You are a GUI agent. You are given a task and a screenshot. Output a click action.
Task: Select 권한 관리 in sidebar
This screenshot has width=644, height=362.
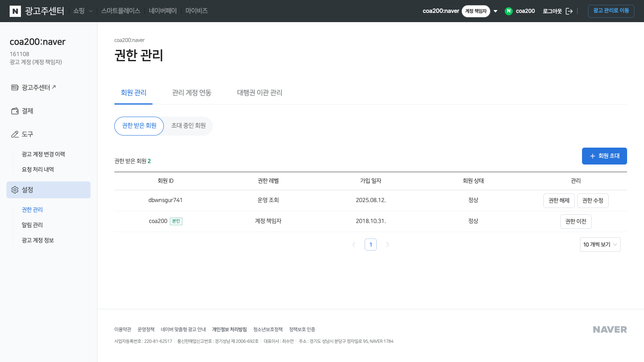click(32, 210)
